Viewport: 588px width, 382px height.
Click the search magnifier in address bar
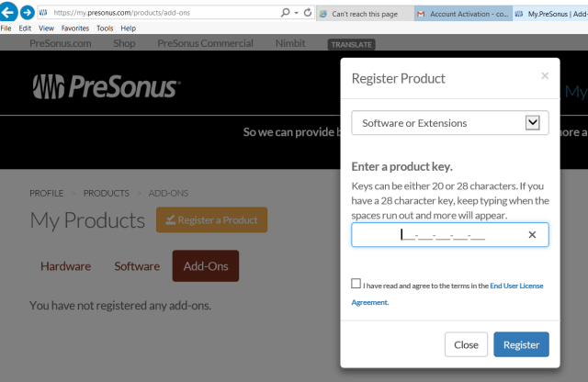click(285, 13)
